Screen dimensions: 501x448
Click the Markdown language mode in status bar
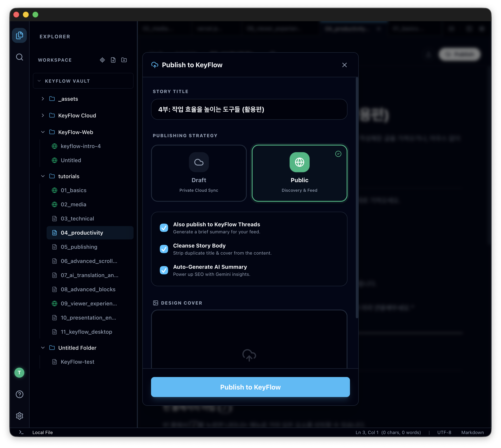pyautogui.click(x=472, y=433)
